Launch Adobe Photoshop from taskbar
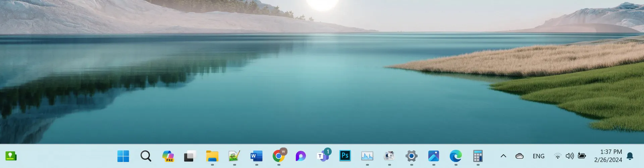 coord(345,156)
